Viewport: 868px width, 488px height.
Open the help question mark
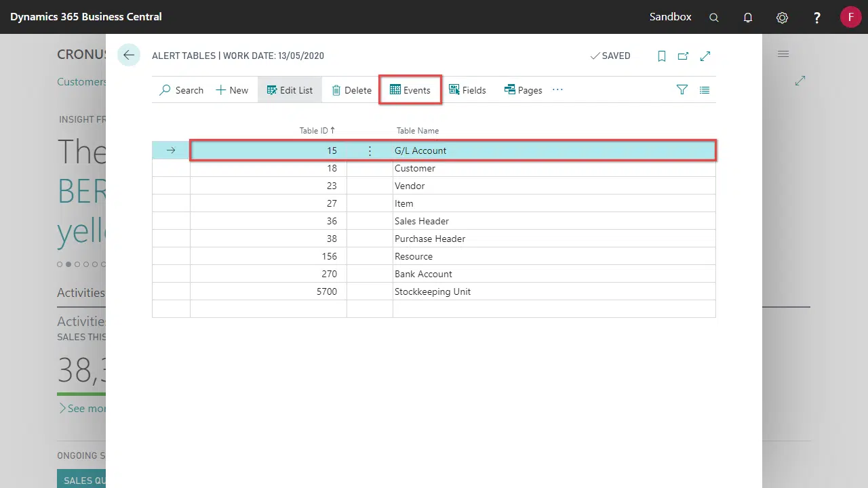coord(817,18)
